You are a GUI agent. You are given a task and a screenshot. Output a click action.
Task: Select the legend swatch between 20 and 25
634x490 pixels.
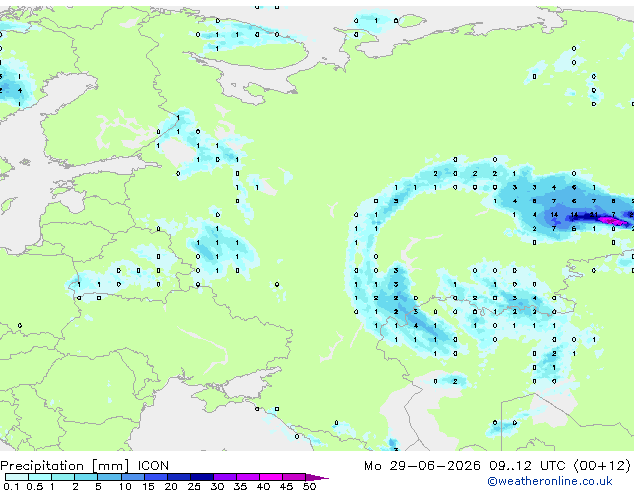click(x=179, y=477)
